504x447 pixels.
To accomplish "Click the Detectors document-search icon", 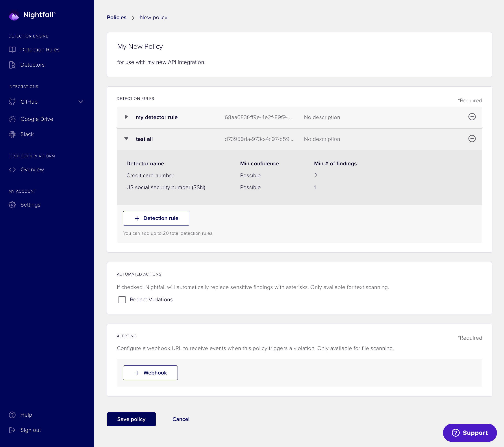I will [x=12, y=65].
